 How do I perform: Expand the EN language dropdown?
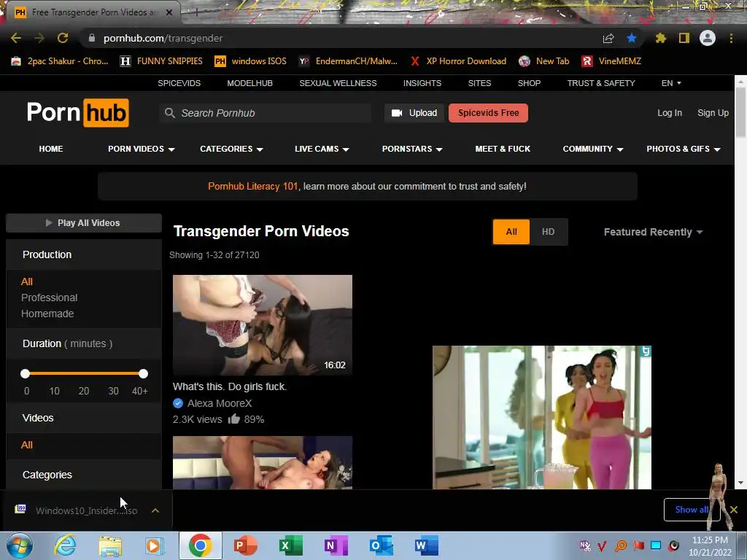coord(671,83)
